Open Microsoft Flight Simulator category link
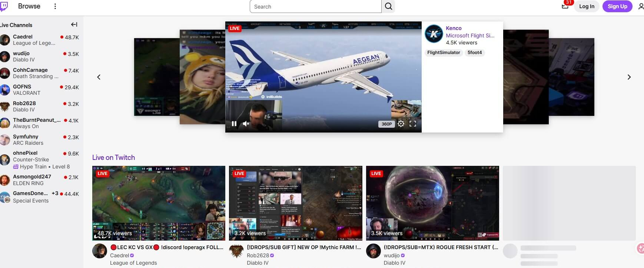Screen dimensions: 644x268 pyautogui.click(x=470, y=36)
